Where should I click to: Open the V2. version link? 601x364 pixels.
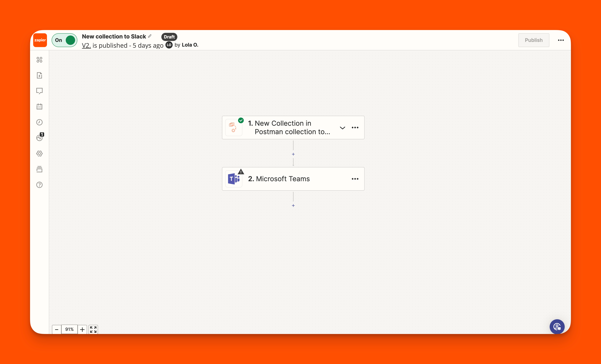click(86, 45)
